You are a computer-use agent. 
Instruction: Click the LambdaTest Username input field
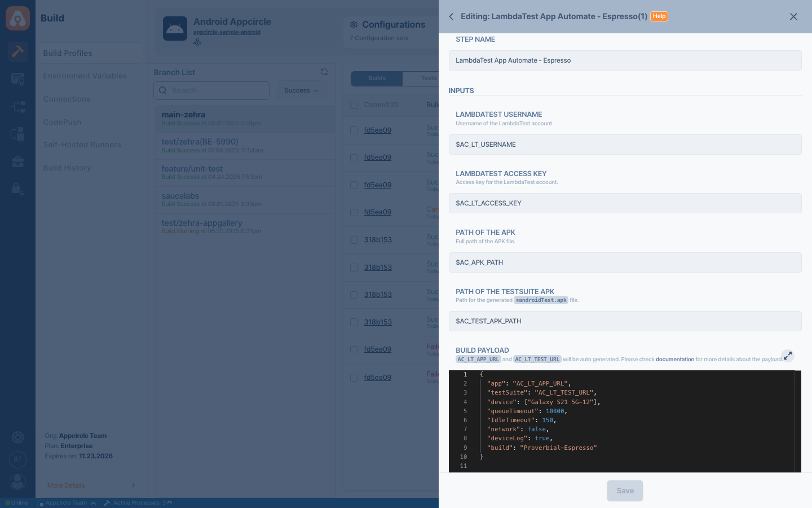(x=625, y=144)
